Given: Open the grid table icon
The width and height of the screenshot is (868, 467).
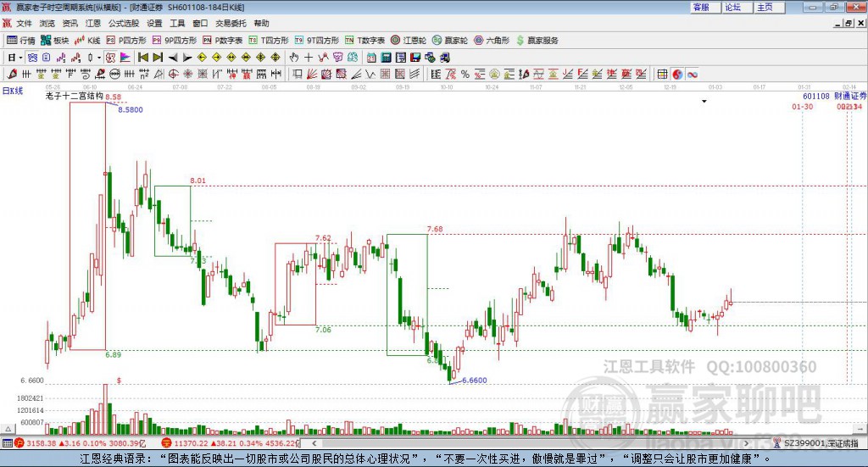Looking at the screenshot, I should [x=662, y=74].
